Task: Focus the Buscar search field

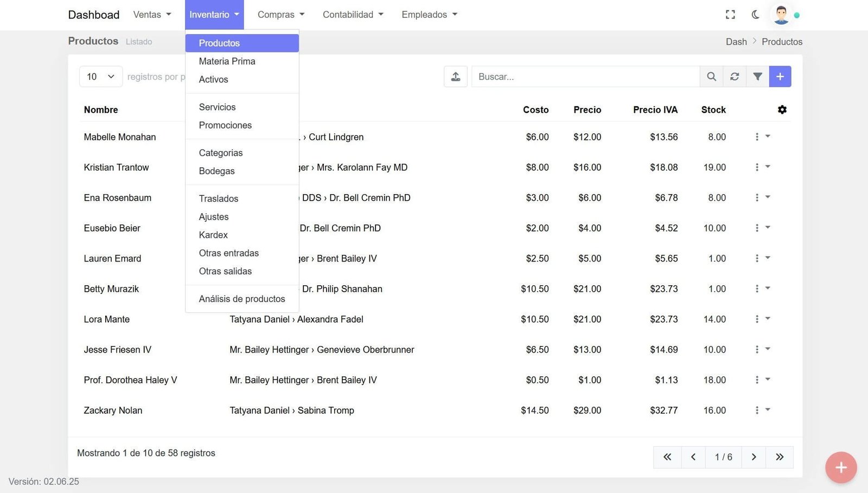Action: point(585,76)
